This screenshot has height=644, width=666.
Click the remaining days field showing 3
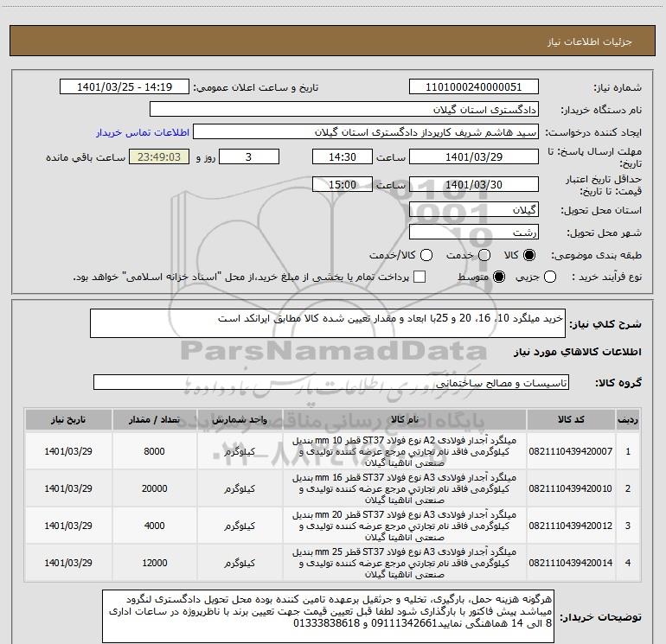click(x=249, y=156)
